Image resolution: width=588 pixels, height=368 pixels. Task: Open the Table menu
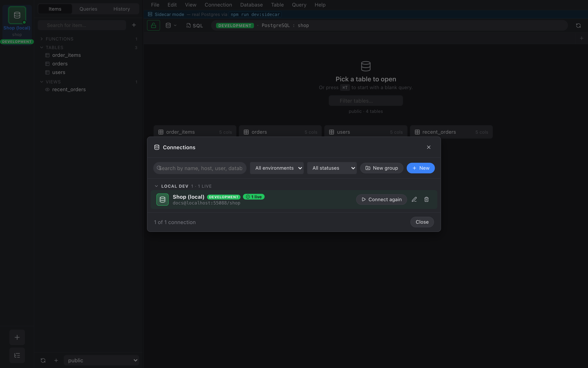[277, 5]
